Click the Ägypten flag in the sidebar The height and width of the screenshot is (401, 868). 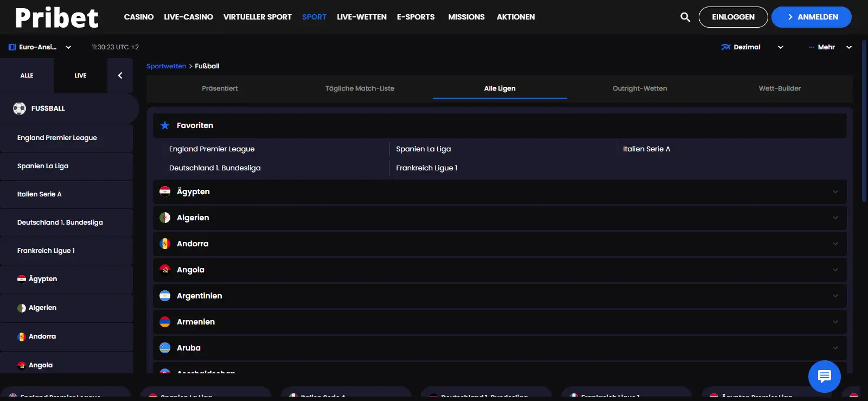[22, 279]
